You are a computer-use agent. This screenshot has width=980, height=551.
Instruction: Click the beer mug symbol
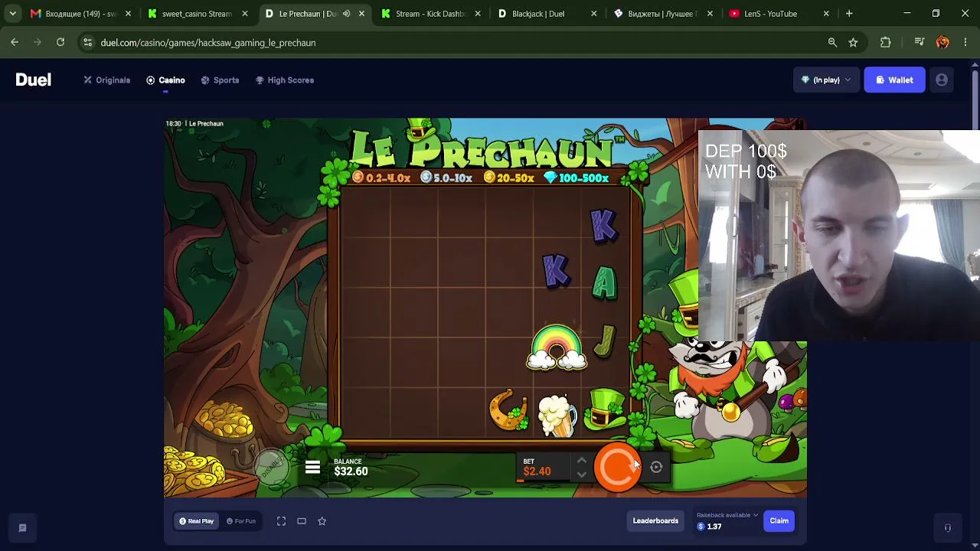tap(557, 416)
